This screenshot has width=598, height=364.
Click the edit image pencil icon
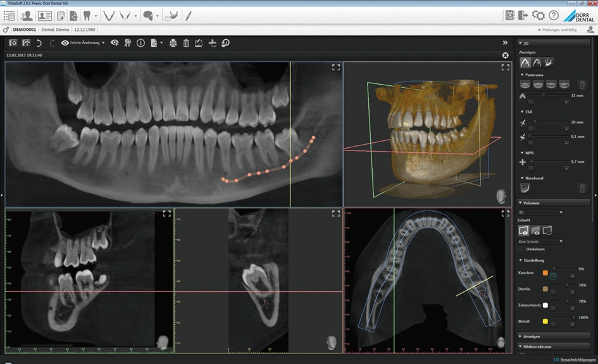point(199,43)
